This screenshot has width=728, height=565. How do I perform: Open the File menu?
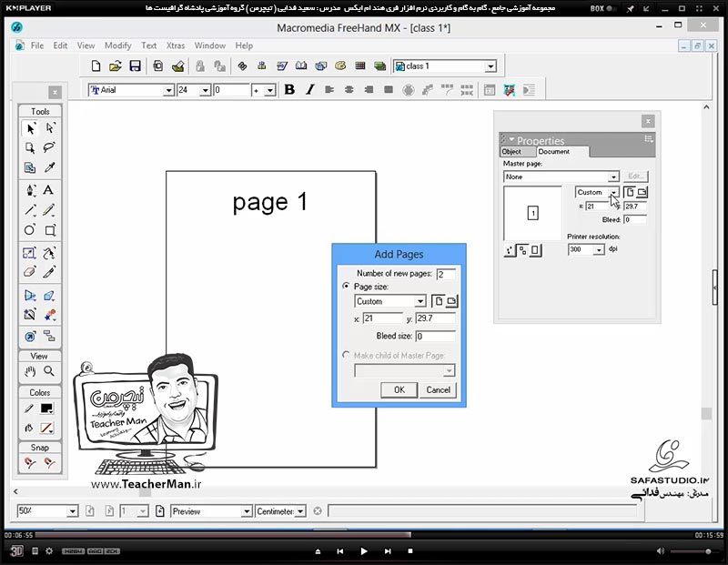37,45
